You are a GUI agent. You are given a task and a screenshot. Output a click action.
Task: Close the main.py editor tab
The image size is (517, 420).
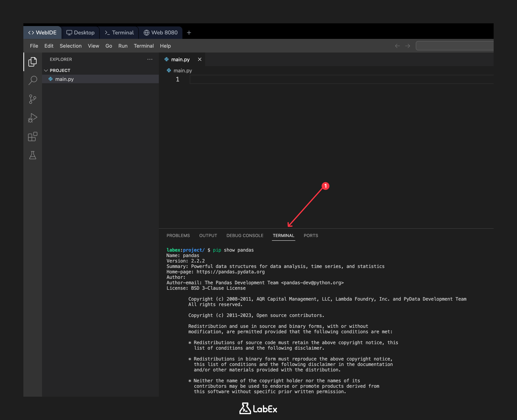click(x=200, y=59)
